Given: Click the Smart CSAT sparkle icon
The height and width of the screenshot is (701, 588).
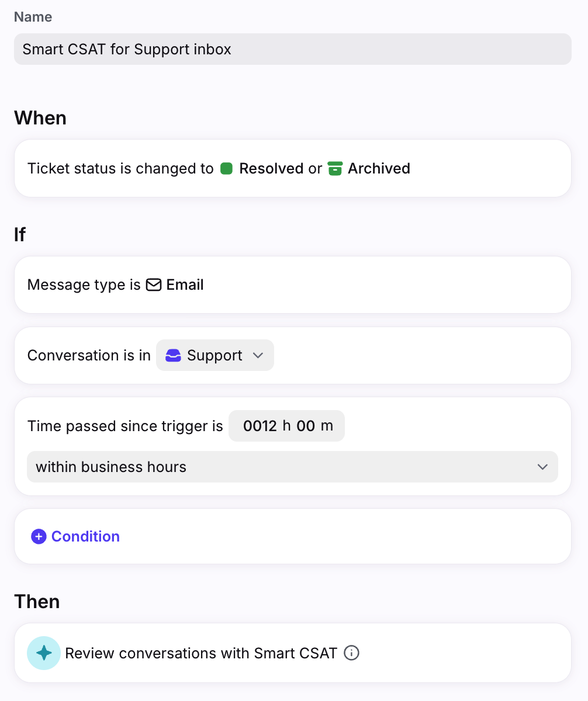Looking at the screenshot, I should coord(44,653).
